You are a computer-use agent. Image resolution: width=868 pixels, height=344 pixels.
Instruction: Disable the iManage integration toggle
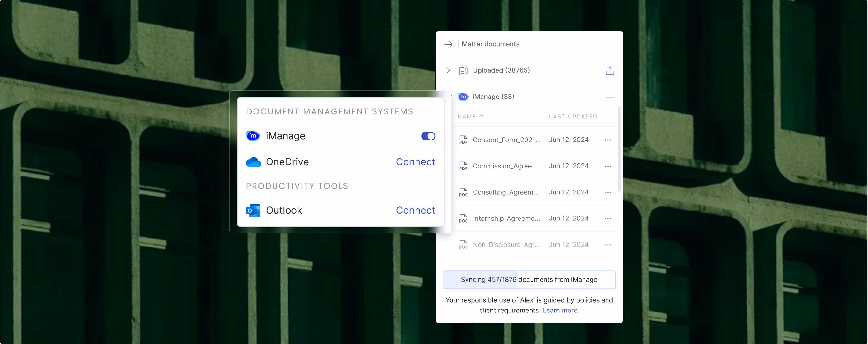(428, 136)
